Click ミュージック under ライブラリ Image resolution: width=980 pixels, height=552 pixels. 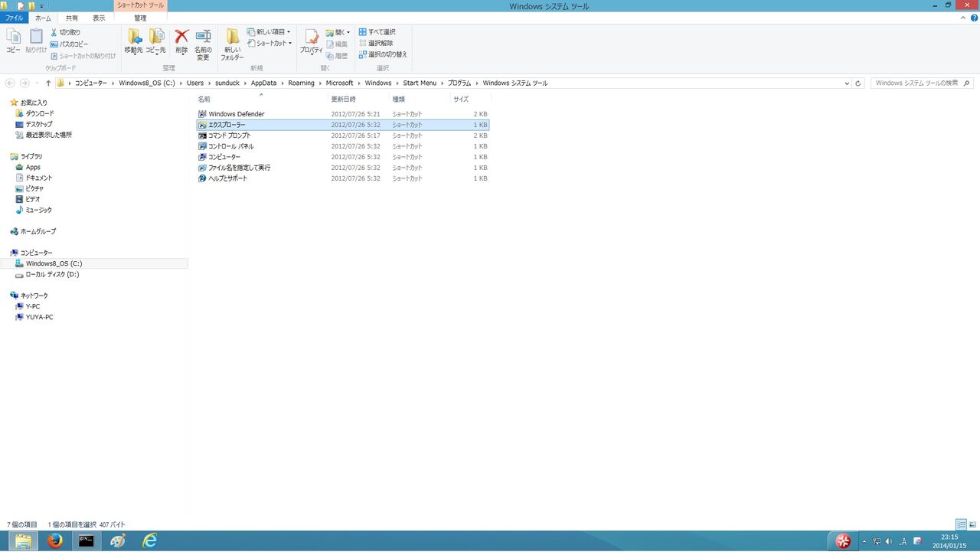pyautogui.click(x=39, y=210)
